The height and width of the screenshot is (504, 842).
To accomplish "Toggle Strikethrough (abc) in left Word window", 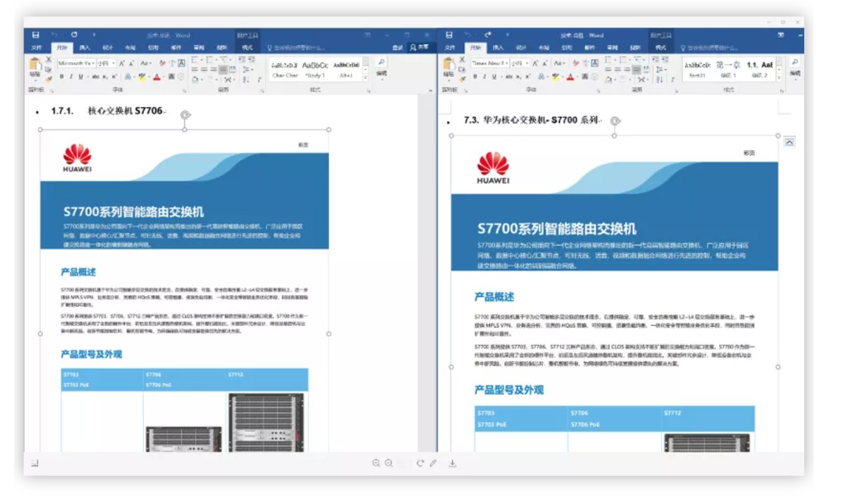I will tap(95, 77).
